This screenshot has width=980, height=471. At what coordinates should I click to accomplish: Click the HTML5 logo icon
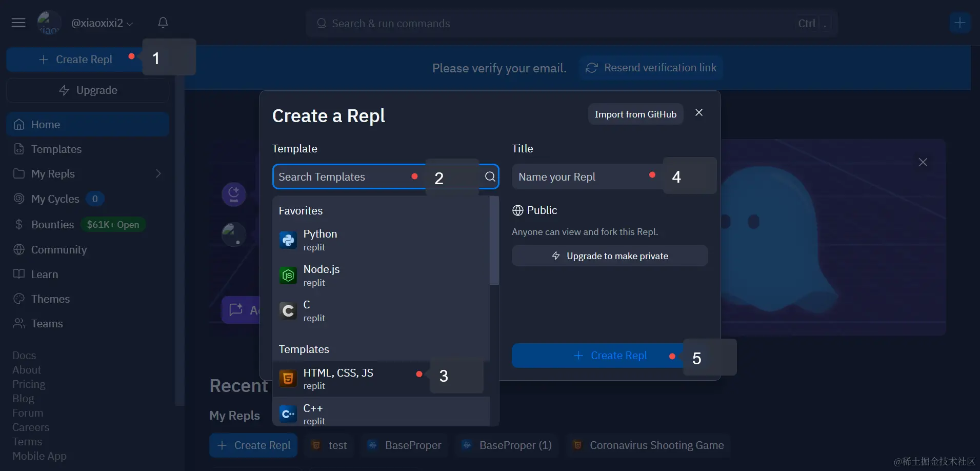click(288, 379)
